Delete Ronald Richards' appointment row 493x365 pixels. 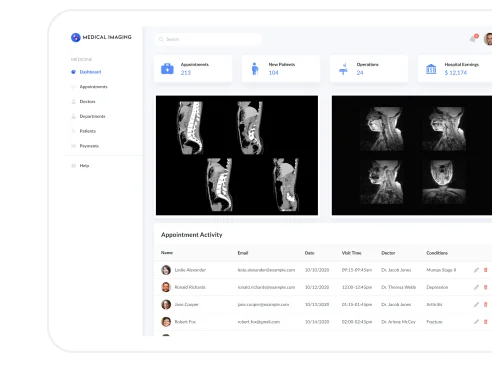[x=486, y=287]
